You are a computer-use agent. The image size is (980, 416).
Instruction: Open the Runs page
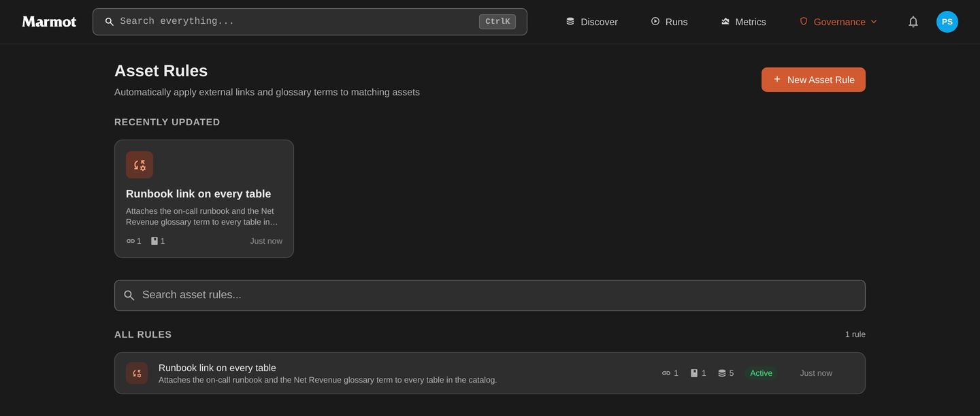[x=669, y=22]
